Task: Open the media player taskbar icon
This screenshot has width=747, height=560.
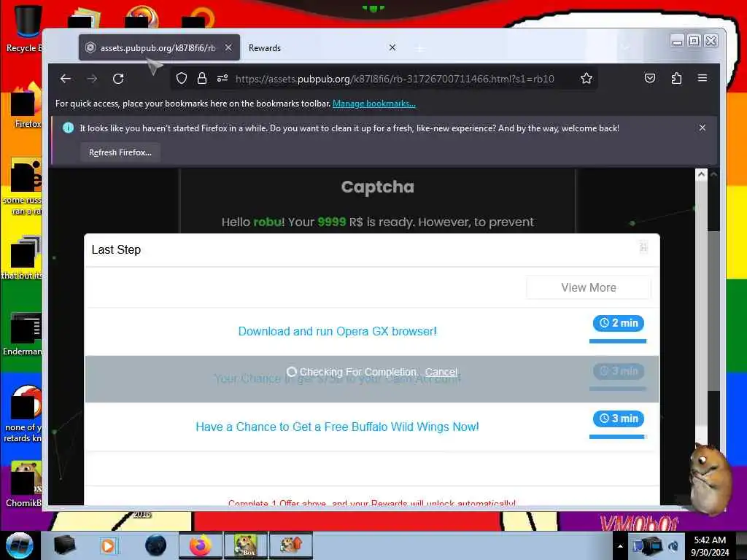Action: coord(108,545)
